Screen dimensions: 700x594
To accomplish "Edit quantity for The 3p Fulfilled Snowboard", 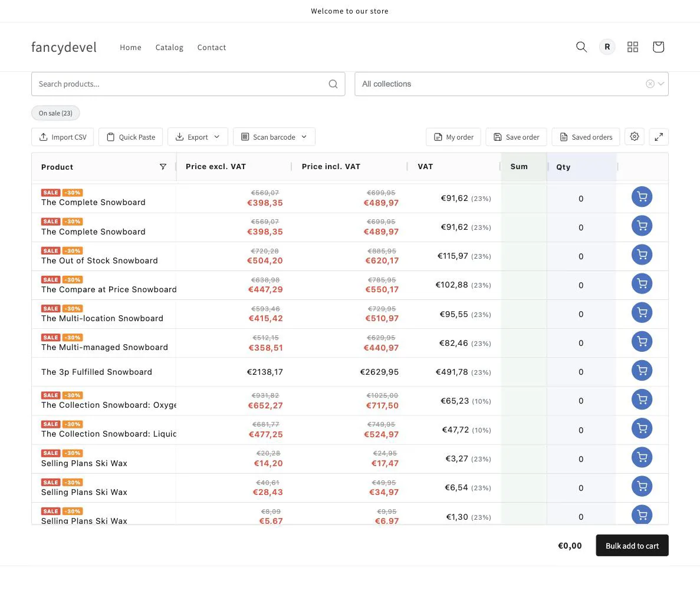I will point(581,372).
